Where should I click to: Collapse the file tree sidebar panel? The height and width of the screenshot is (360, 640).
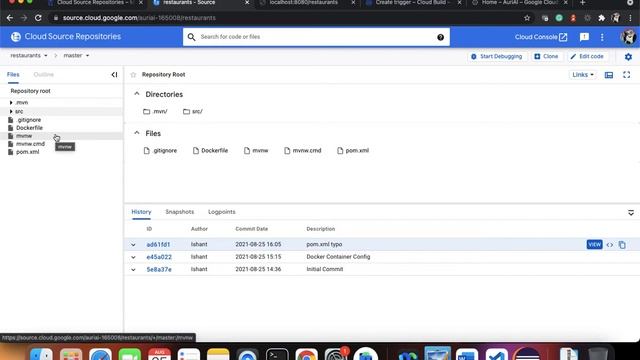click(114, 75)
